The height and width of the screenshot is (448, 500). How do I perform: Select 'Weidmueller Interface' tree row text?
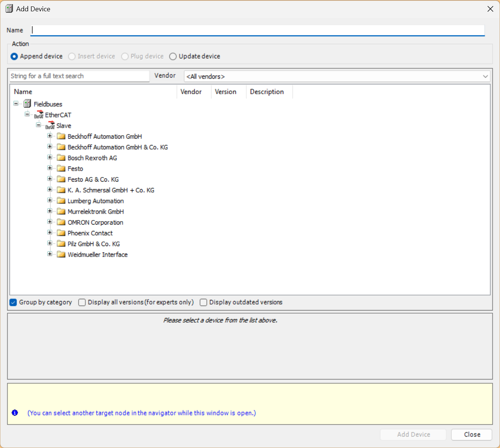(x=98, y=255)
